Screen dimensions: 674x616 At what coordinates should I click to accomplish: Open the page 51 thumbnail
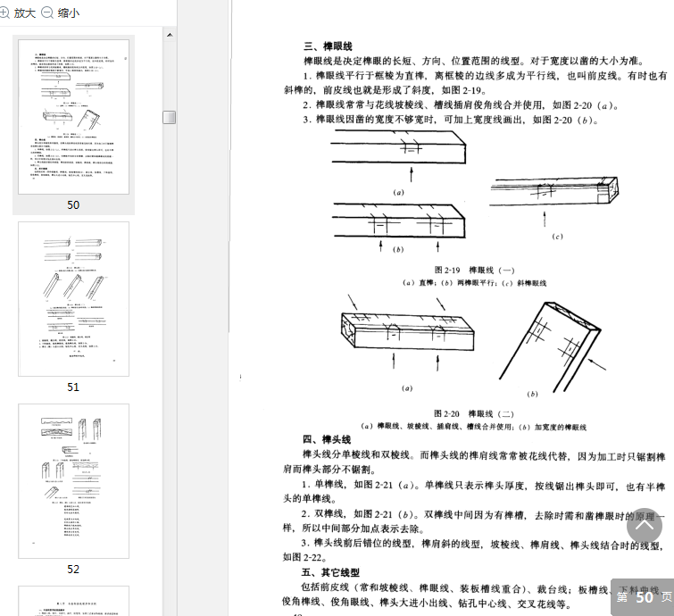73,299
